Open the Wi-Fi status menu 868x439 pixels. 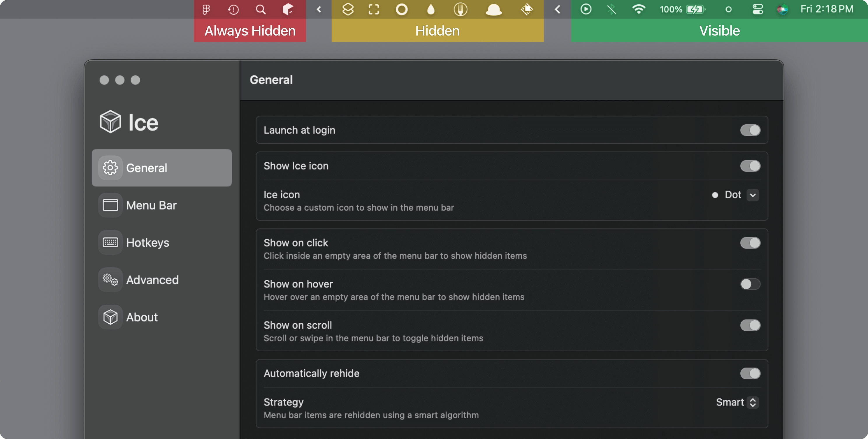tap(639, 9)
